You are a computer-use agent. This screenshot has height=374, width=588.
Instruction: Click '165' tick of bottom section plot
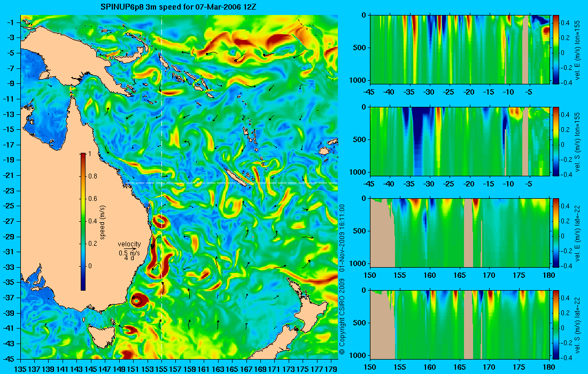click(x=459, y=367)
